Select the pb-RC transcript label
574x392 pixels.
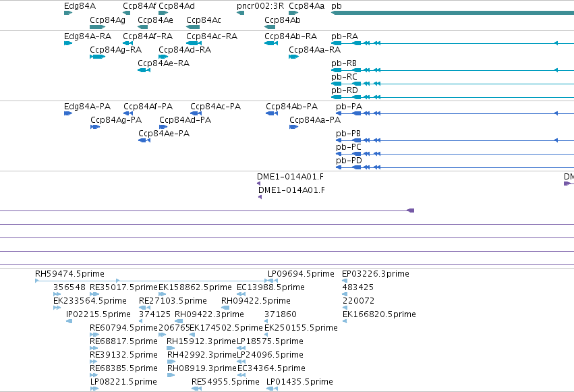(344, 77)
